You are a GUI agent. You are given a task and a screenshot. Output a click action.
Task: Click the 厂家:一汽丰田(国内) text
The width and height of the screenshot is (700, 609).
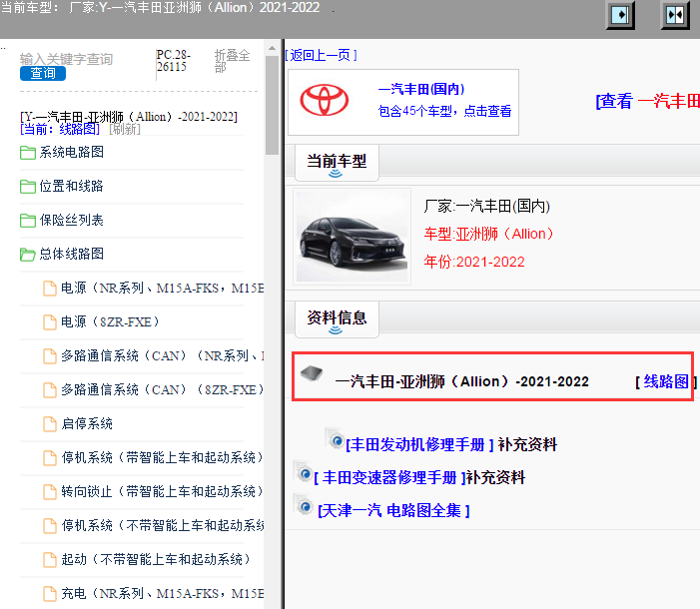486,207
